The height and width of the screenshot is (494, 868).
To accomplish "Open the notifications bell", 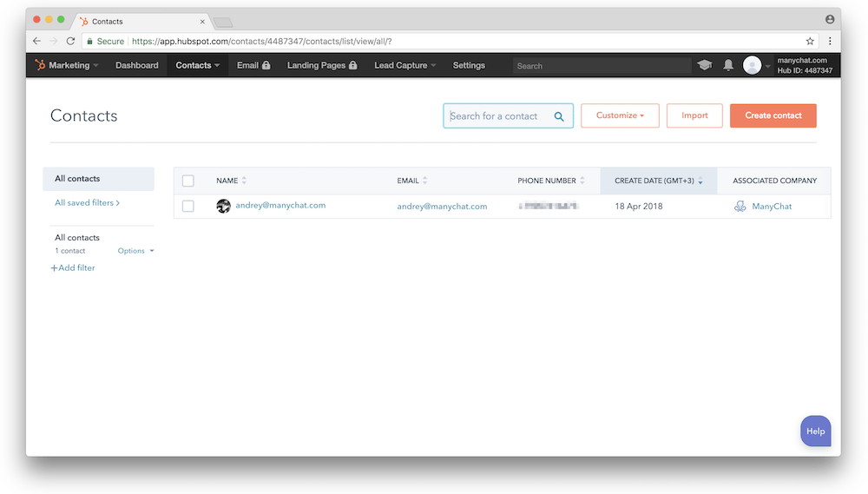I will point(728,65).
